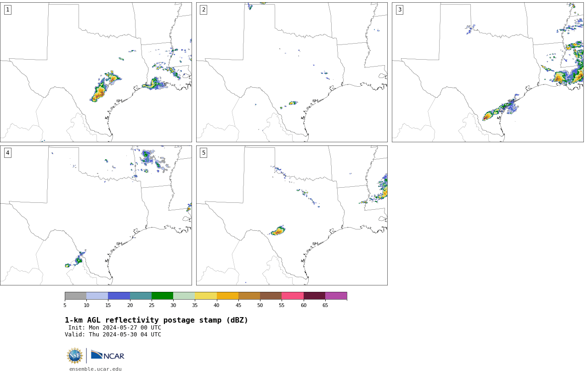Click the pale green 30-35 dBZ swatch
Screen dimensions: 588x374
coord(184,296)
